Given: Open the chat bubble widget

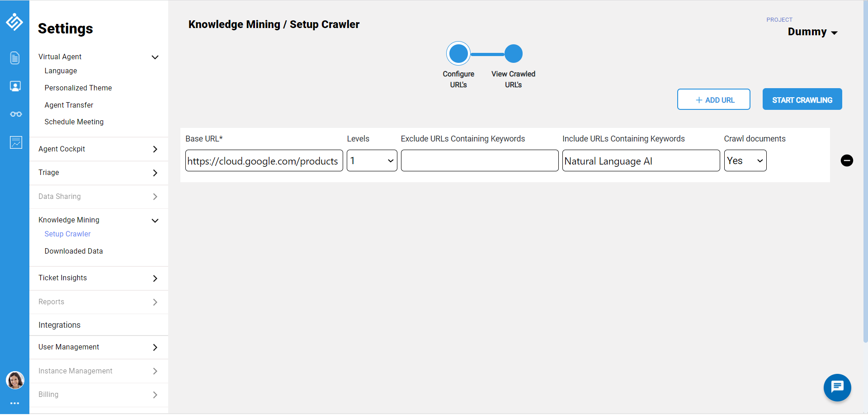Looking at the screenshot, I should tap(837, 387).
